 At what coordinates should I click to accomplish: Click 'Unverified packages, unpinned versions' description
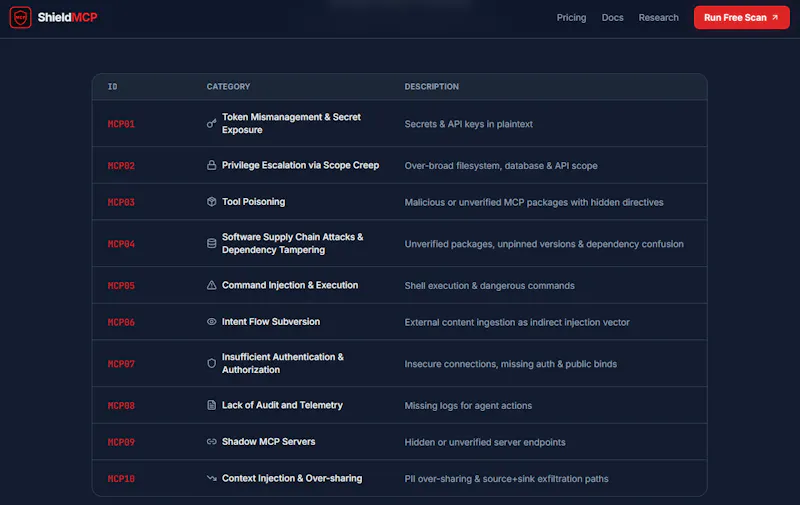tap(544, 244)
